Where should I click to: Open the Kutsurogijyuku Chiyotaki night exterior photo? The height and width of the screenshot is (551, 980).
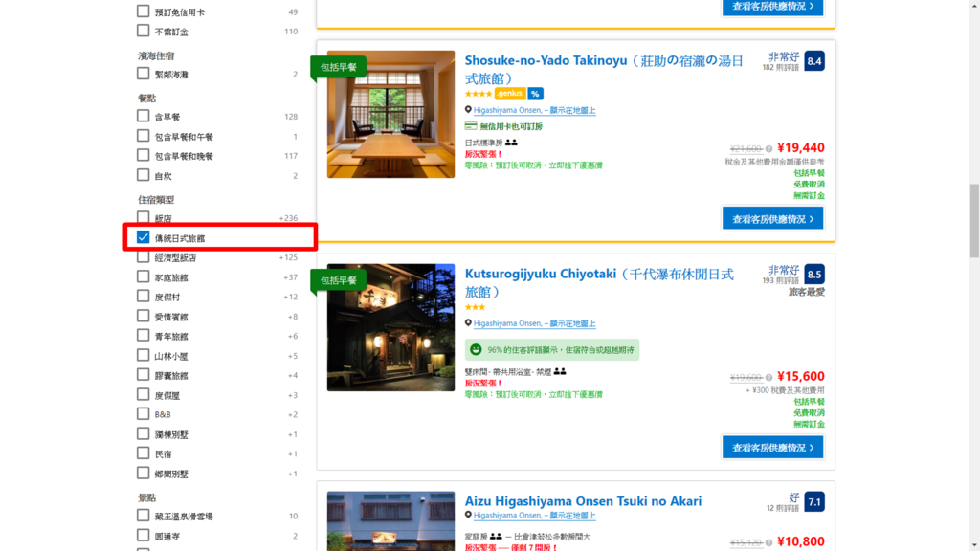(390, 327)
